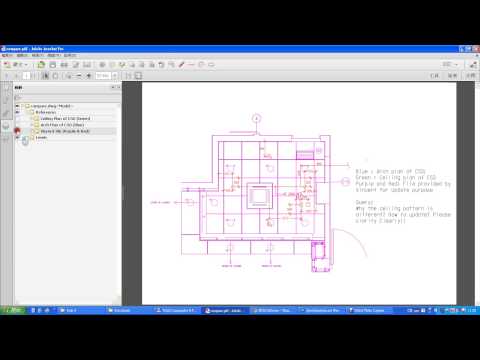This screenshot has height=360, width=480.
Task: Choose the Select tool in the page toolbar
Action: tap(46, 76)
